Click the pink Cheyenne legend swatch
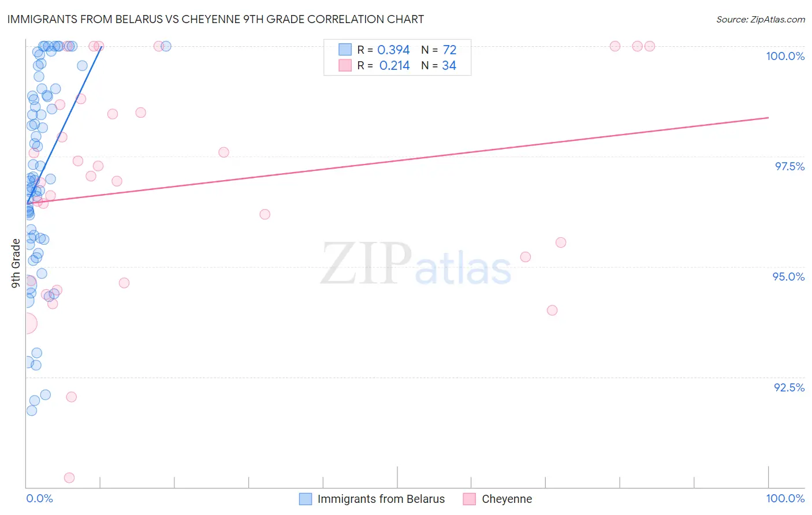This screenshot has height=515, width=812. pos(470,499)
